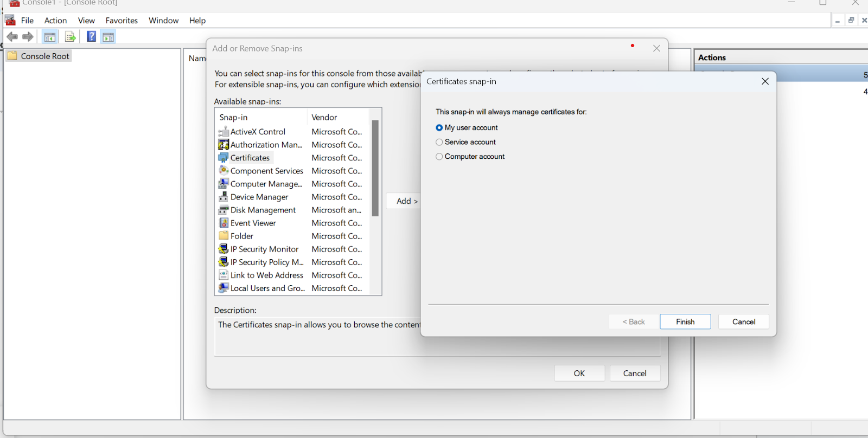Select the Folder snap-in icon
The image size is (868, 438).
pos(224,236)
